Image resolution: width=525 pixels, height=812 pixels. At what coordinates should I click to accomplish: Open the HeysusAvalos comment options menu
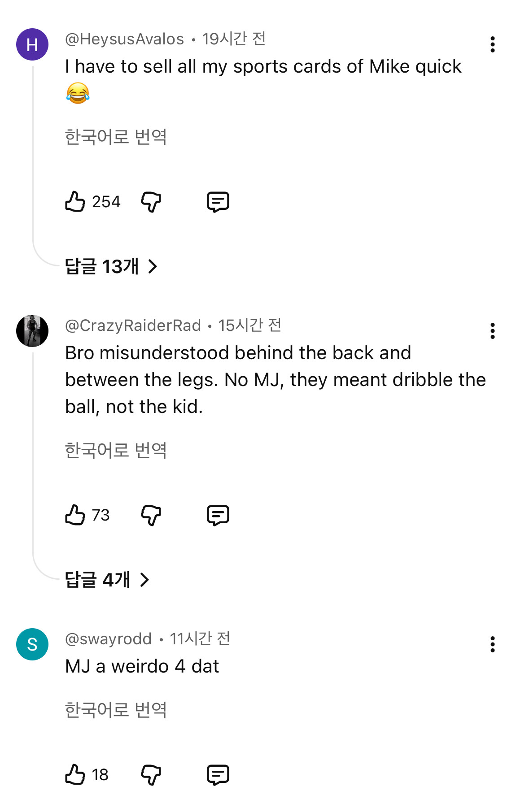point(493,44)
